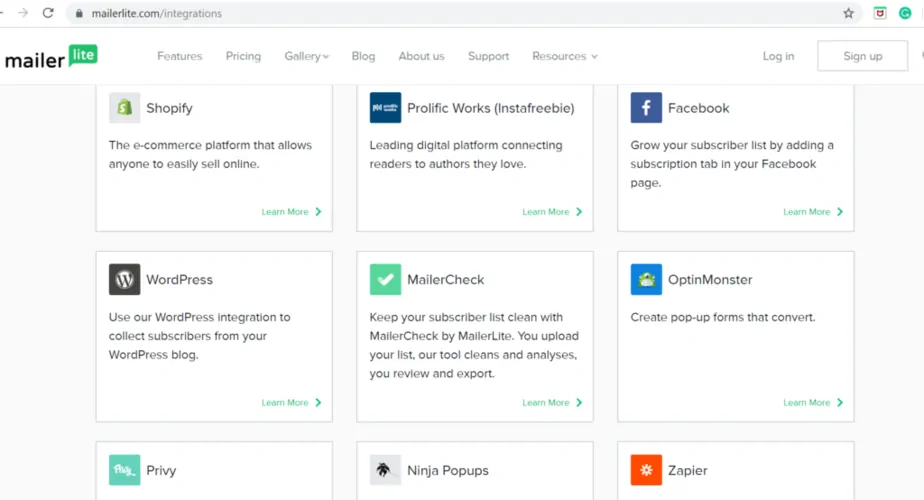Select the Prolific Works (Instafreebie) title
The image size is (924, 500).
coord(491,108)
